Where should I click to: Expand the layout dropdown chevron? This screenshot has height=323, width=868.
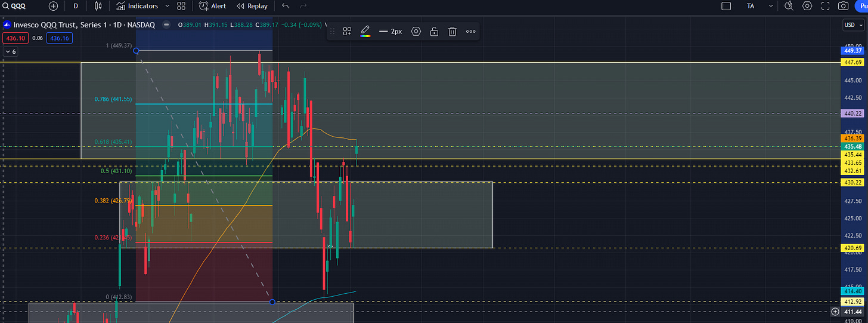pos(771,6)
